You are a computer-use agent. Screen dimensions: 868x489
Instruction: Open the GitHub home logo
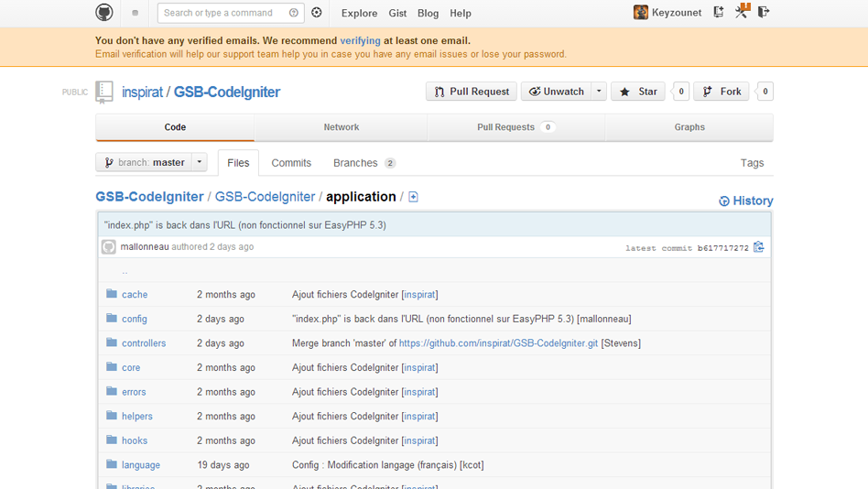[104, 12]
